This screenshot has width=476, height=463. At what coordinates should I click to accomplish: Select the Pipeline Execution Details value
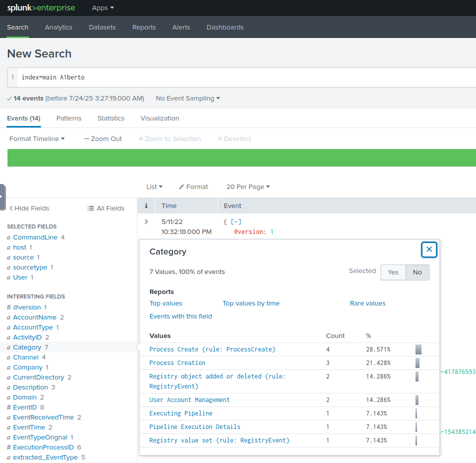pyautogui.click(x=195, y=427)
